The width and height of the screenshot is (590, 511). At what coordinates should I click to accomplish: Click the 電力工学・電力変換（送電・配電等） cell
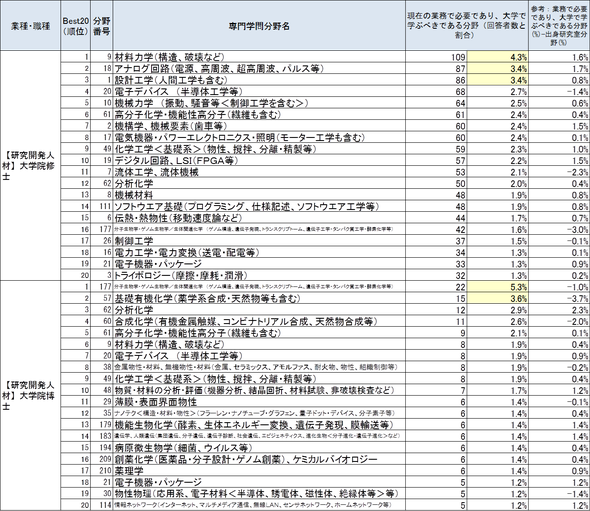pos(259,252)
